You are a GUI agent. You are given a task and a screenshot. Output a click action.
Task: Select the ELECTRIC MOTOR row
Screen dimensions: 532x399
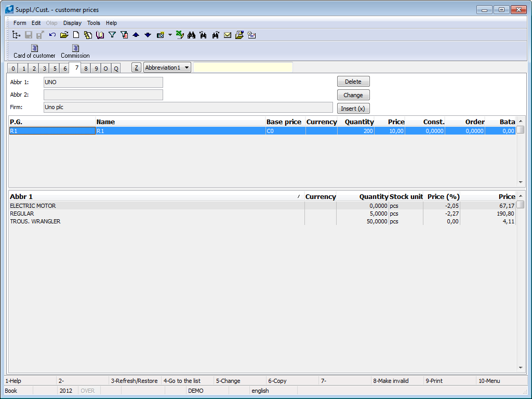pyautogui.click(x=262, y=206)
